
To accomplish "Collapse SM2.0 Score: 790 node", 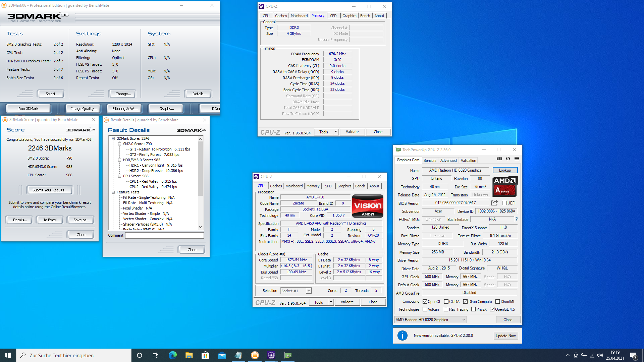I will 119,144.
